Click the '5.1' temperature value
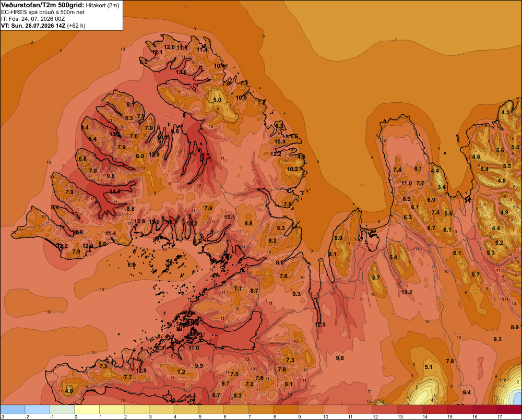The height and width of the screenshot is (420, 522). click(x=429, y=367)
